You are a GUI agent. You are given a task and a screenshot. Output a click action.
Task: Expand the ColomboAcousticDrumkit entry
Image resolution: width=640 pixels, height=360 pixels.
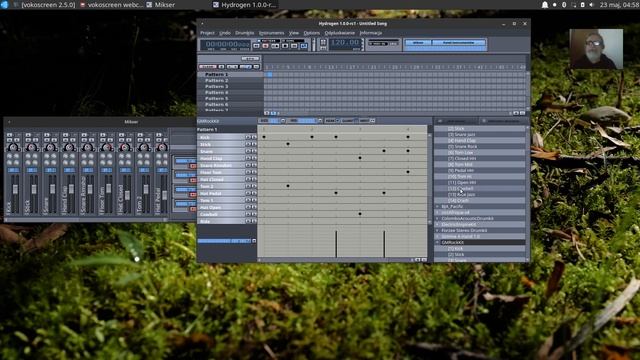tap(438, 218)
